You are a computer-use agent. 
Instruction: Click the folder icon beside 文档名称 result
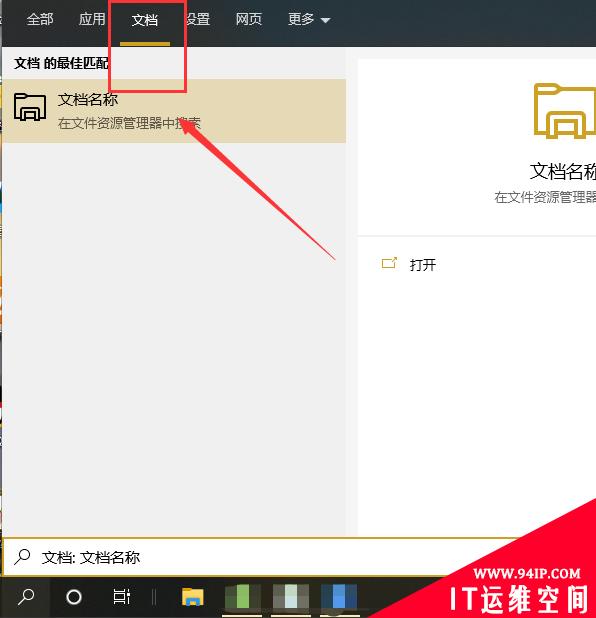pos(30,106)
